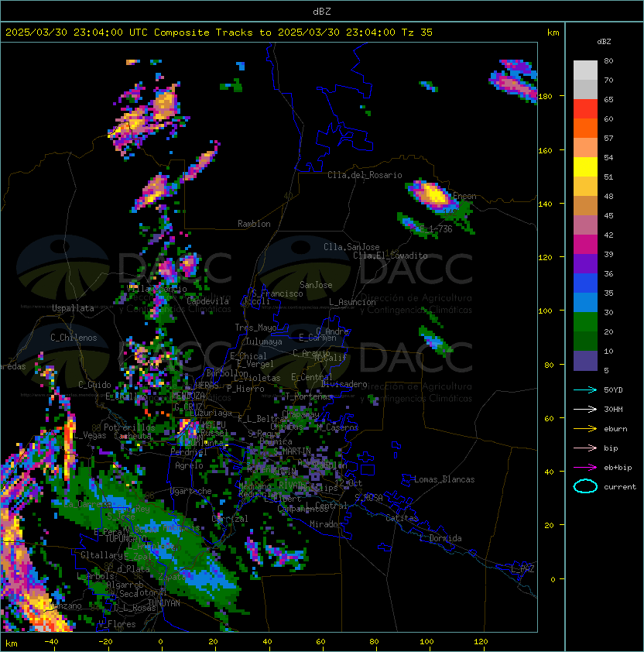The image size is (644, 652).
Task: Click the 'Tulumaya' map label
Action: point(264,341)
